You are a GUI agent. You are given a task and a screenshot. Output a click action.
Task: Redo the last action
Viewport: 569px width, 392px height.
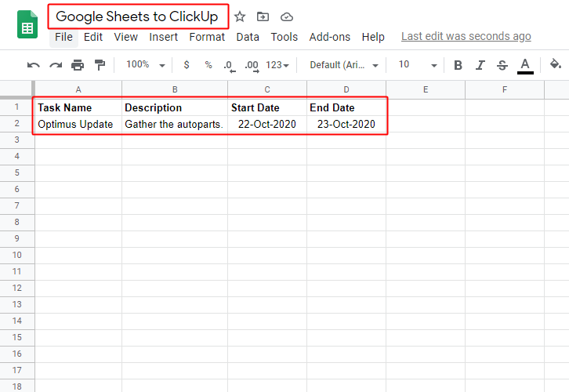click(x=56, y=65)
